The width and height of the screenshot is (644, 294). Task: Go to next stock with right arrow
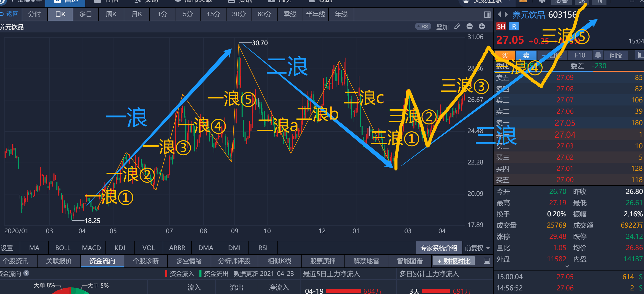point(506,14)
